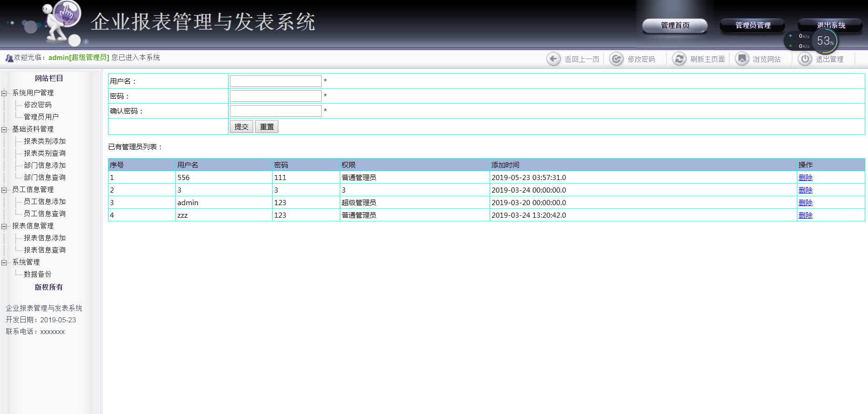Click the 退出管理 text link
This screenshot has height=414, width=868.
(830, 59)
